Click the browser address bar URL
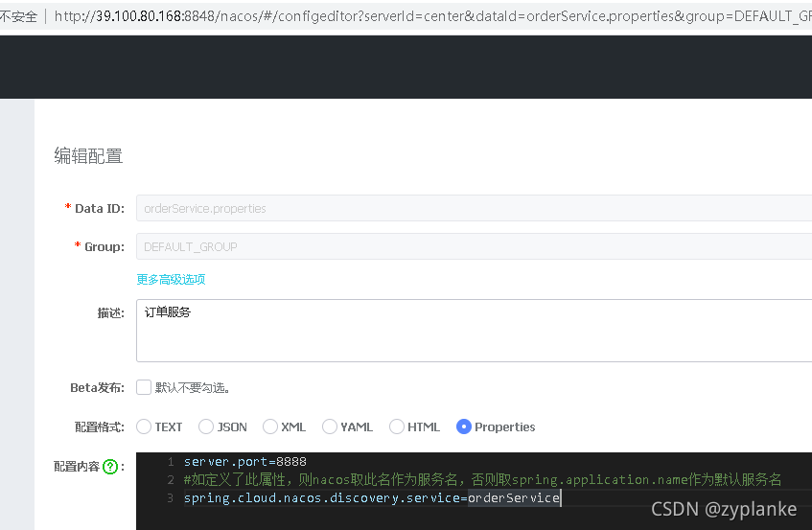Image resolution: width=812 pixels, height=530 pixels. coord(432,16)
